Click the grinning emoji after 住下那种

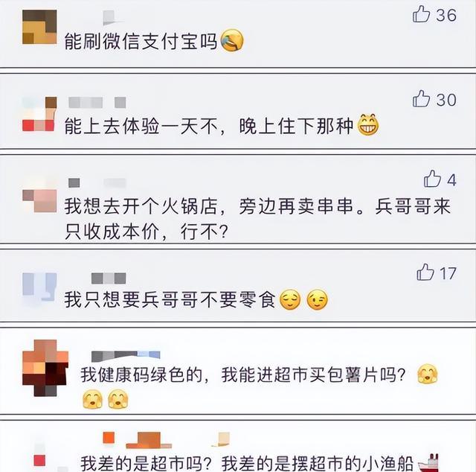click(368, 124)
